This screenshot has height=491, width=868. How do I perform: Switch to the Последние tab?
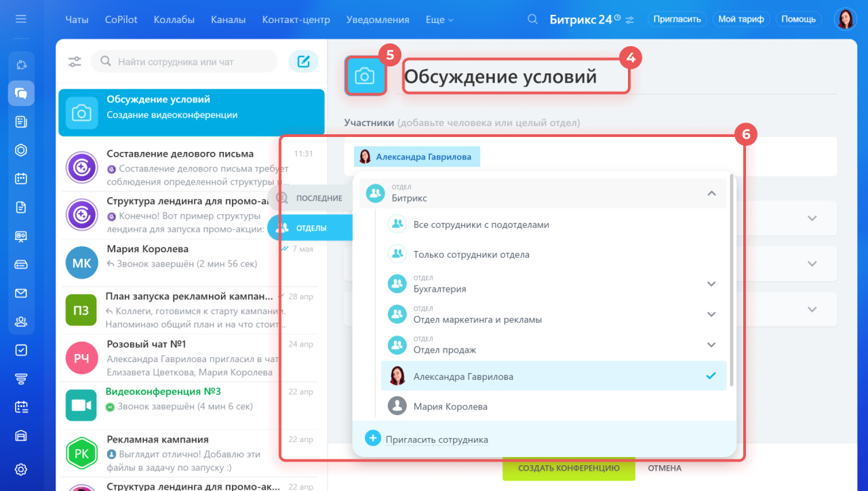coord(318,198)
